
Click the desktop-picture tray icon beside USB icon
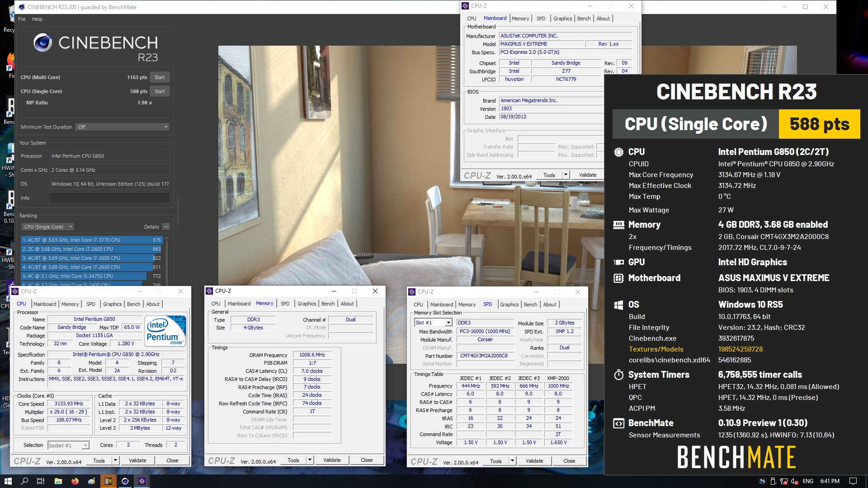[x=762, y=481]
